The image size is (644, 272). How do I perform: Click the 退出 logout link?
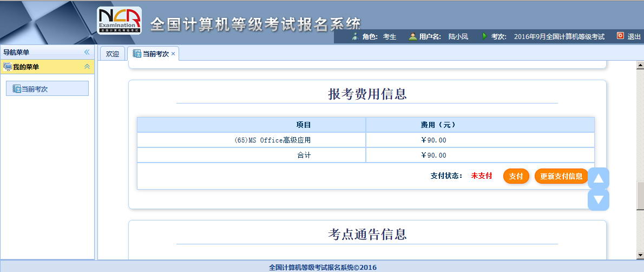point(634,37)
